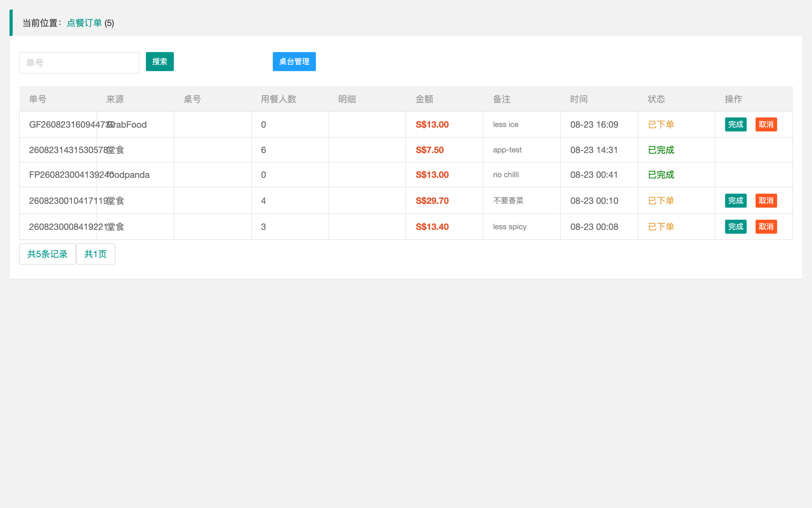Click the GrabFood source cell
The height and width of the screenshot is (508, 812).
pyautogui.click(x=127, y=125)
